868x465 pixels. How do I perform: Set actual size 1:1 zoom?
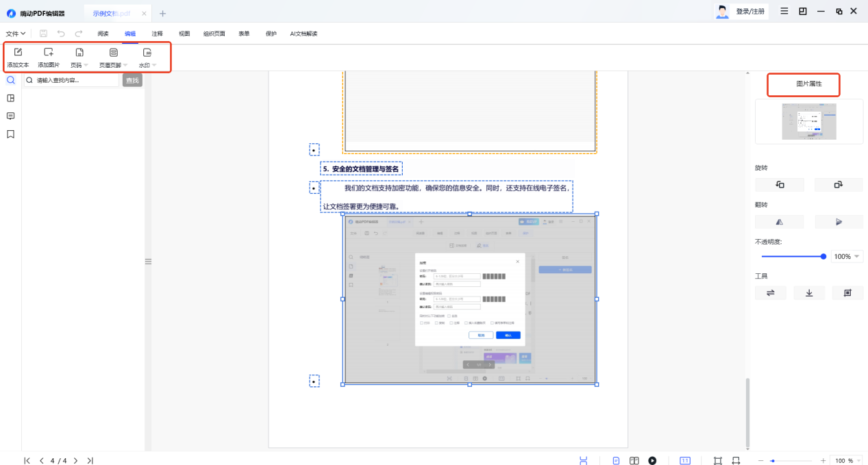(x=685, y=461)
